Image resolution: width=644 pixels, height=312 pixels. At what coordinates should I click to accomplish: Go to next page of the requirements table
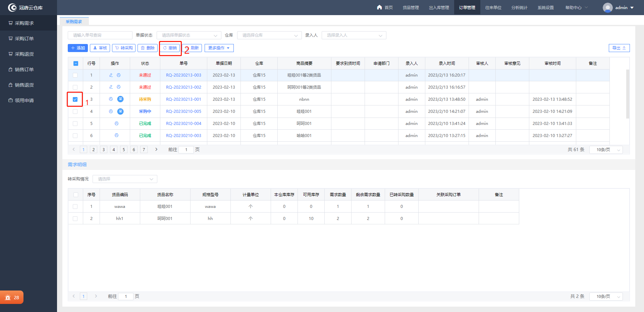coord(156,149)
